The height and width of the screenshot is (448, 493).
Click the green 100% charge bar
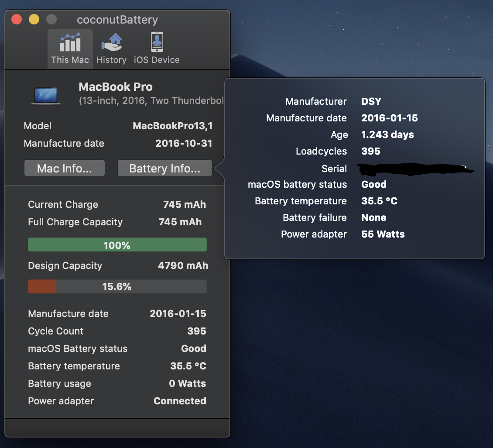coord(117,245)
